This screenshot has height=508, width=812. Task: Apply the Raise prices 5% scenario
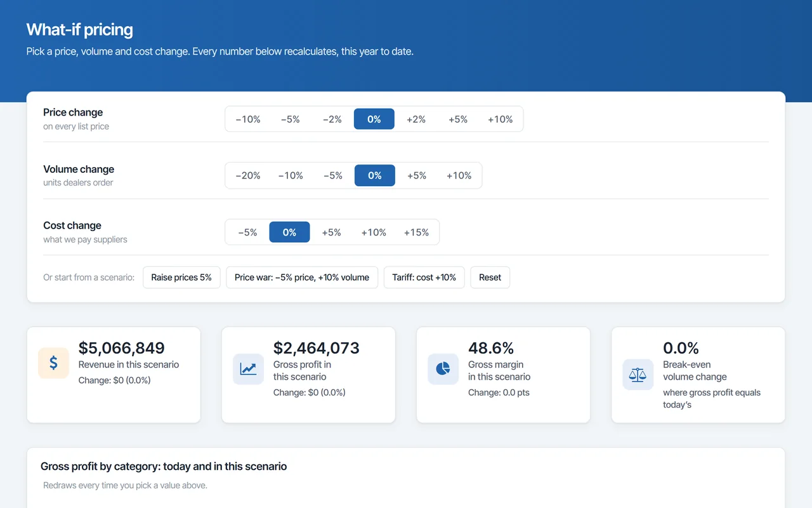(181, 277)
